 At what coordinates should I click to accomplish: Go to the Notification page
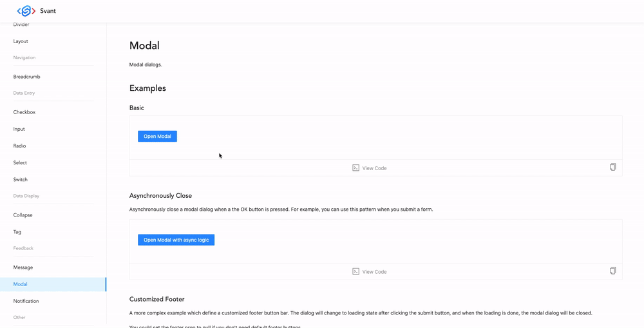26,301
